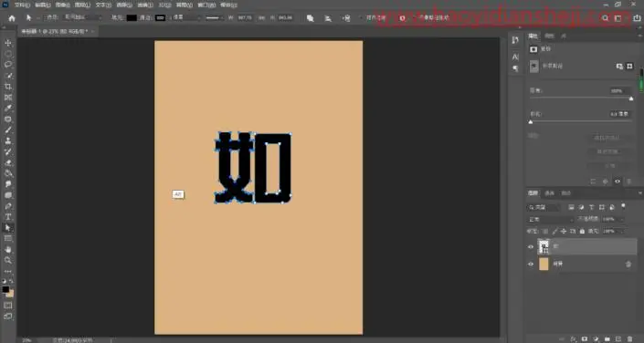The height and width of the screenshot is (343, 644).
Task: Switch to the Paths tab
Action: (x=566, y=193)
